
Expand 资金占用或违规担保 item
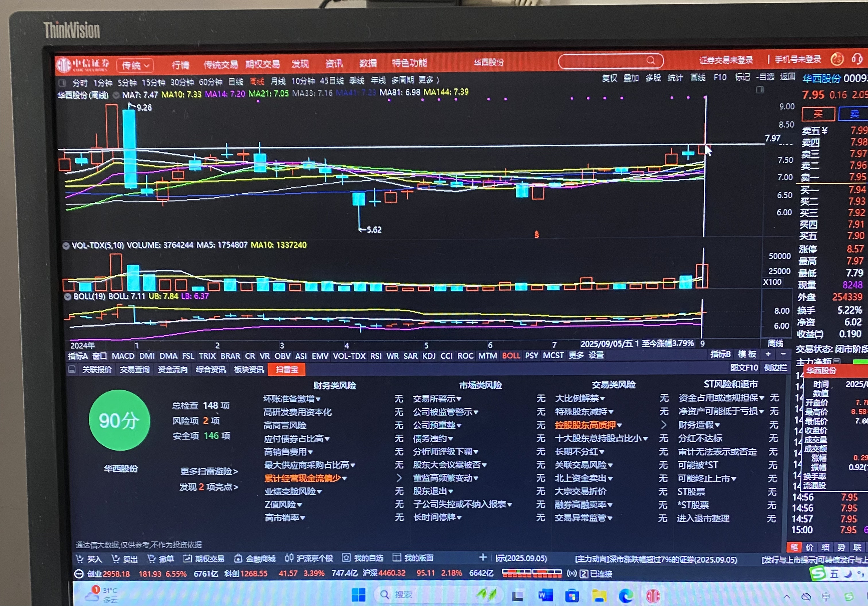[721, 398]
